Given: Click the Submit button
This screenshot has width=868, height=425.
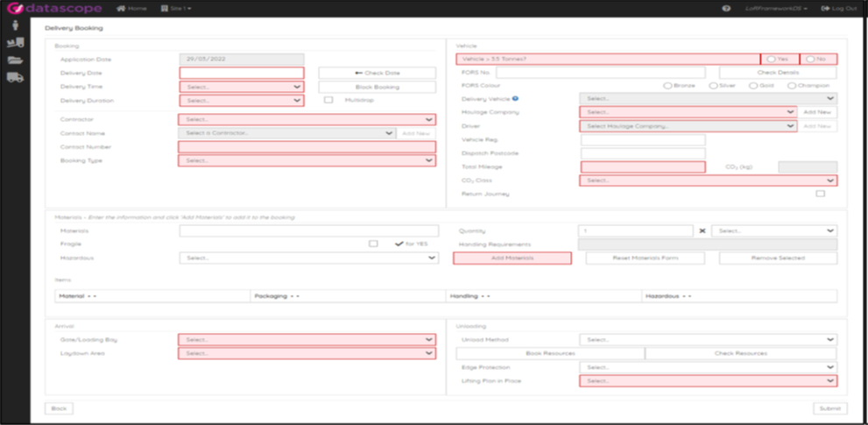Looking at the screenshot, I should (x=829, y=408).
